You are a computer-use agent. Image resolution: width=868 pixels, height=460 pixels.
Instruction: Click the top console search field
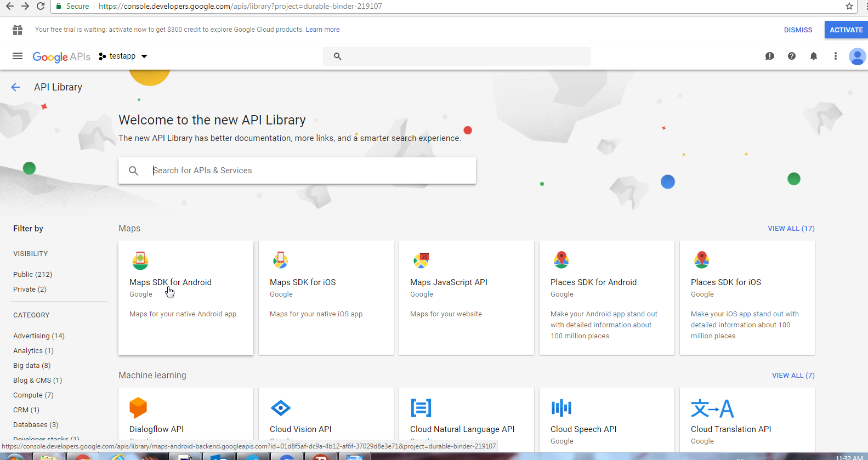tap(457, 56)
